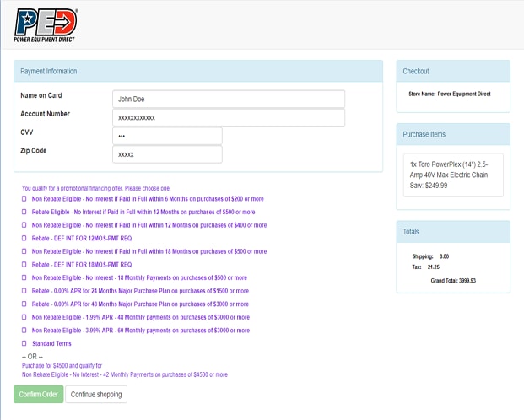This screenshot has height=420, width=524.
Task: Click the Account Number input field
Action: pyautogui.click(x=228, y=117)
